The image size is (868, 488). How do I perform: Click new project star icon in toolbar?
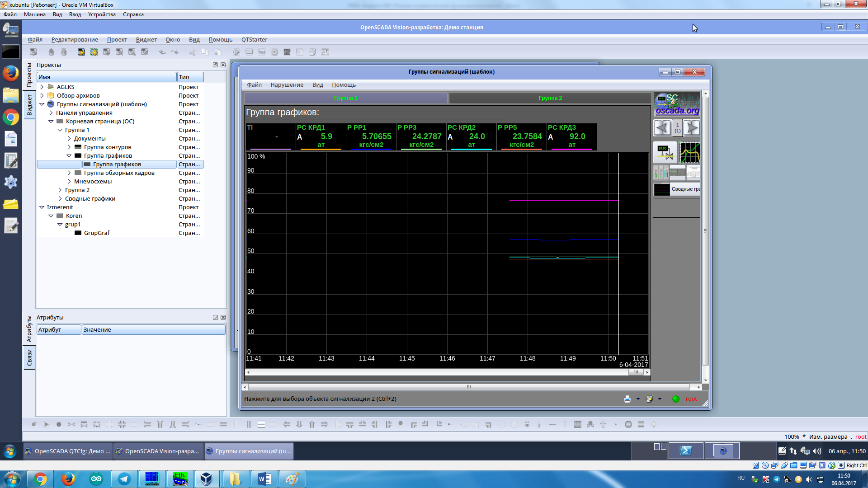click(81, 52)
